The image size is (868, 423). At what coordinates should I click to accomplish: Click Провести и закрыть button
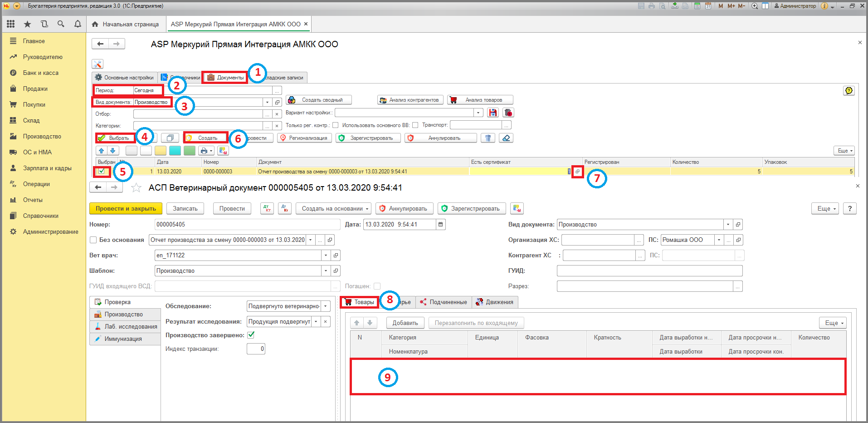click(x=126, y=208)
